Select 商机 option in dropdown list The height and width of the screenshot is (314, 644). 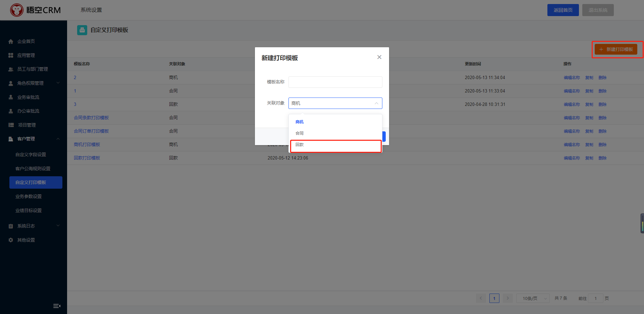pyautogui.click(x=335, y=122)
